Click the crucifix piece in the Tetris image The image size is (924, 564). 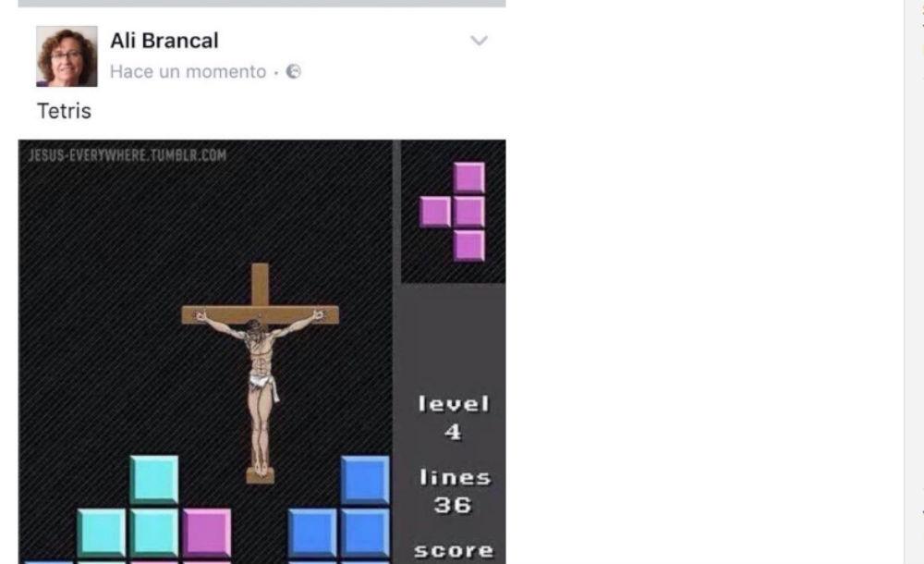click(260, 373)
